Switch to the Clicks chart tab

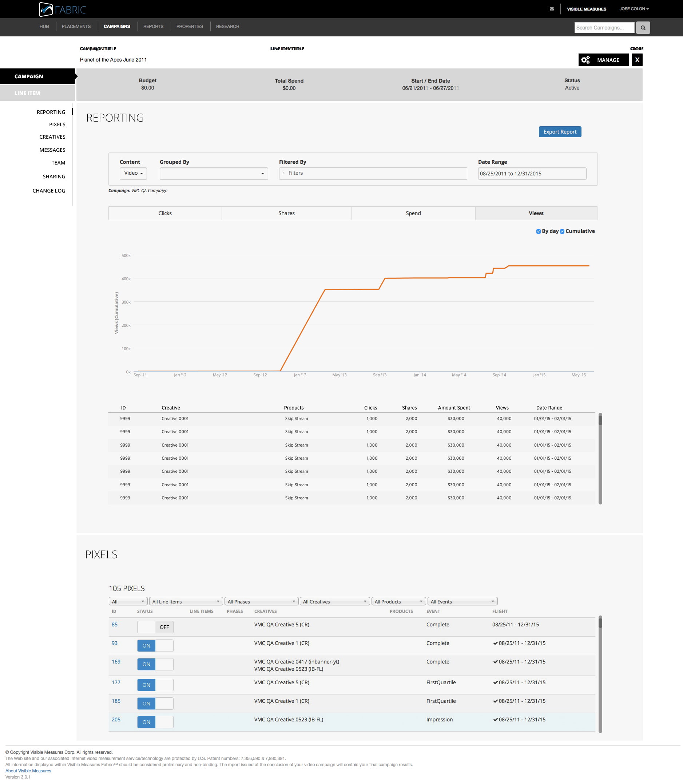click(165, 213)
